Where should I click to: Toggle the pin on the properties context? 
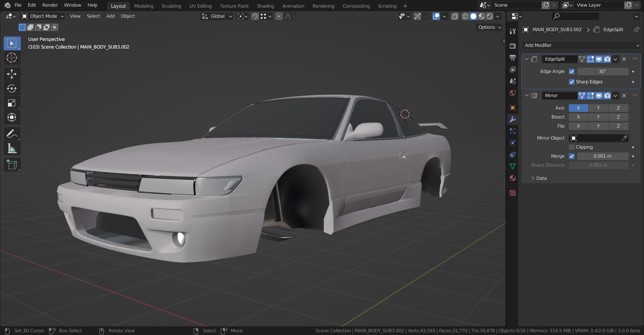point(636,29)
